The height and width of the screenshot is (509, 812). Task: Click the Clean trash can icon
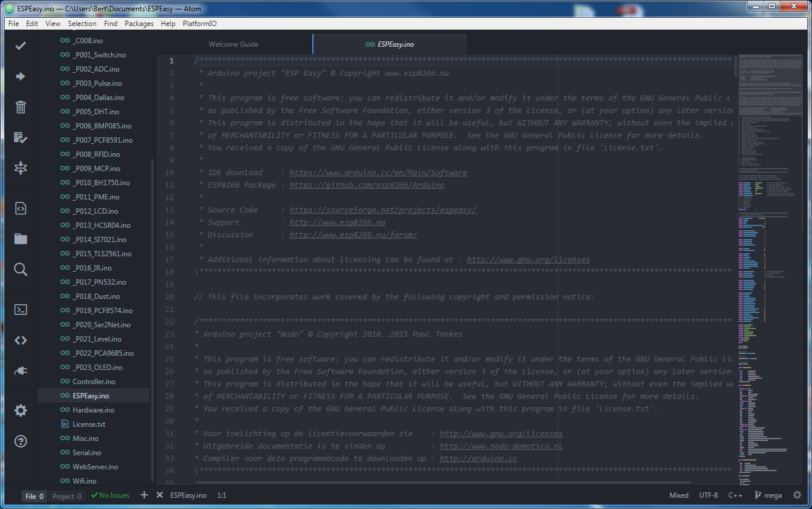[21, 107]
